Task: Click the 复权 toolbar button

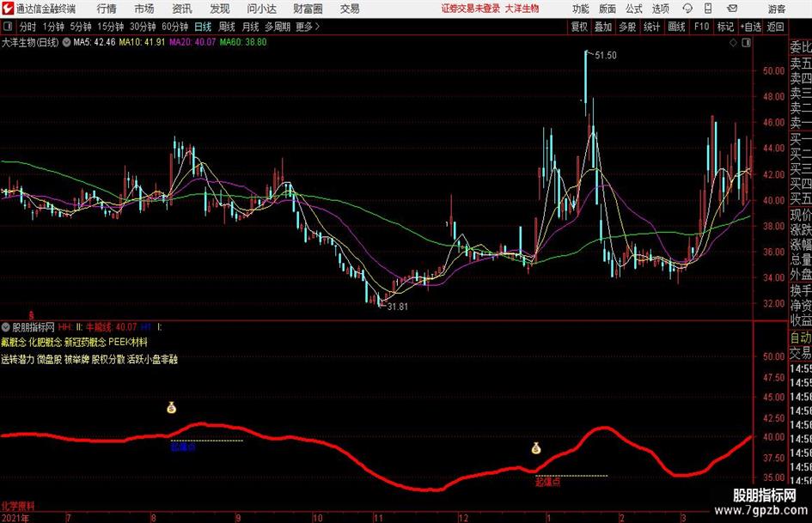Action: [579, 27]
